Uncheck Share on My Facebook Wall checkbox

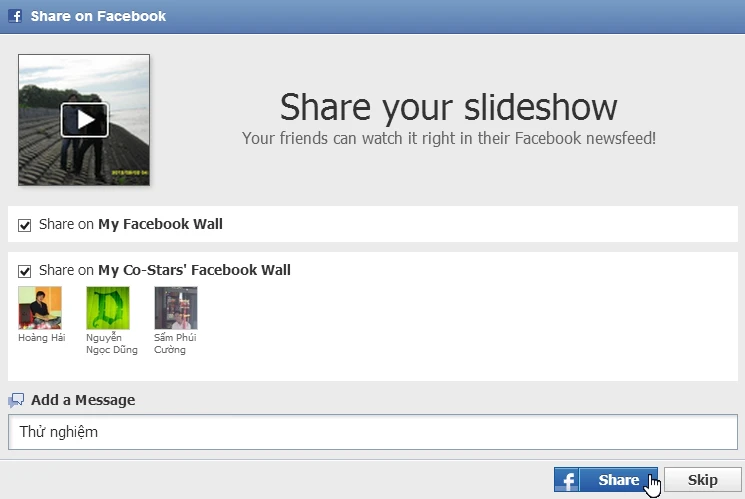pyautogui.click(x=25, y=225)
